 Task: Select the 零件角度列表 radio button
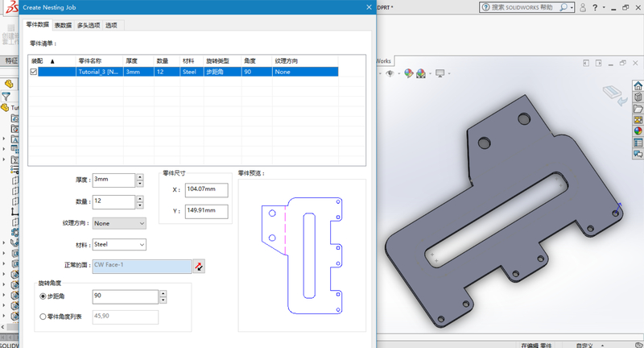coord(43,317)
